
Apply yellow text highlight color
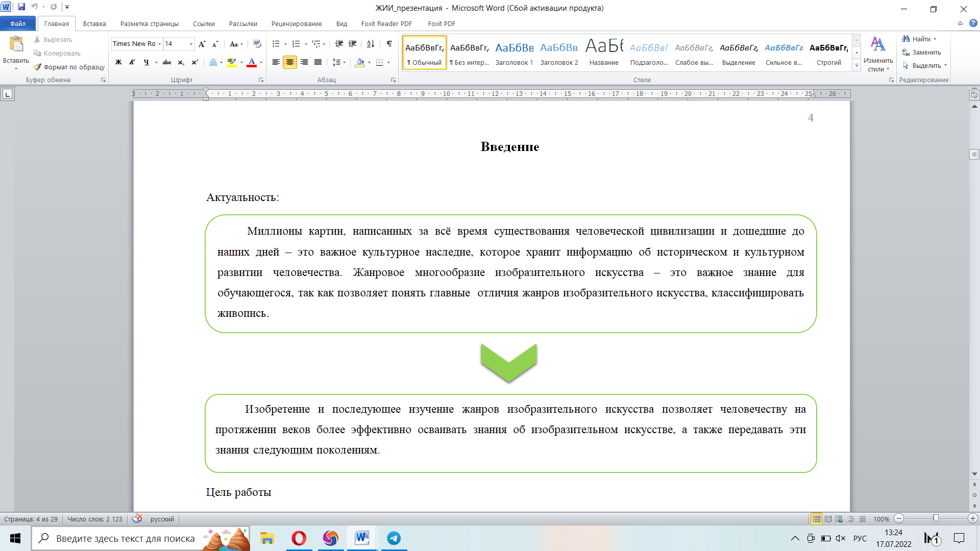(231, 62)
